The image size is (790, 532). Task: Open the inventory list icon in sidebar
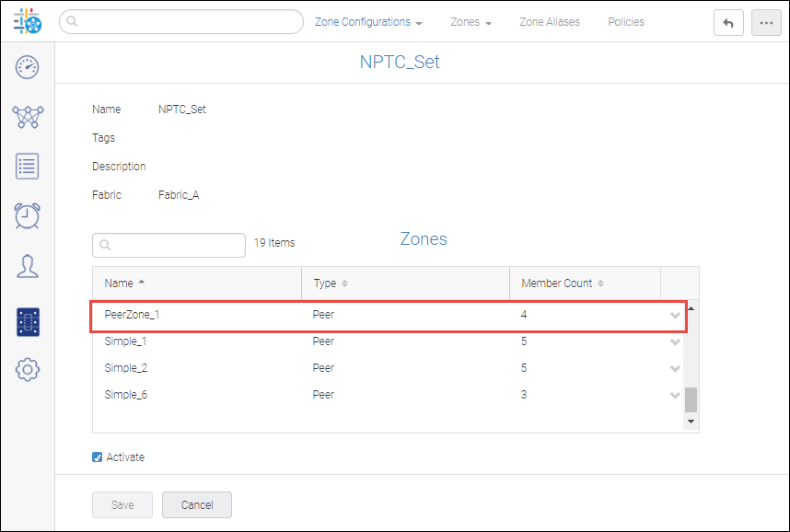(x=28, y=167)
